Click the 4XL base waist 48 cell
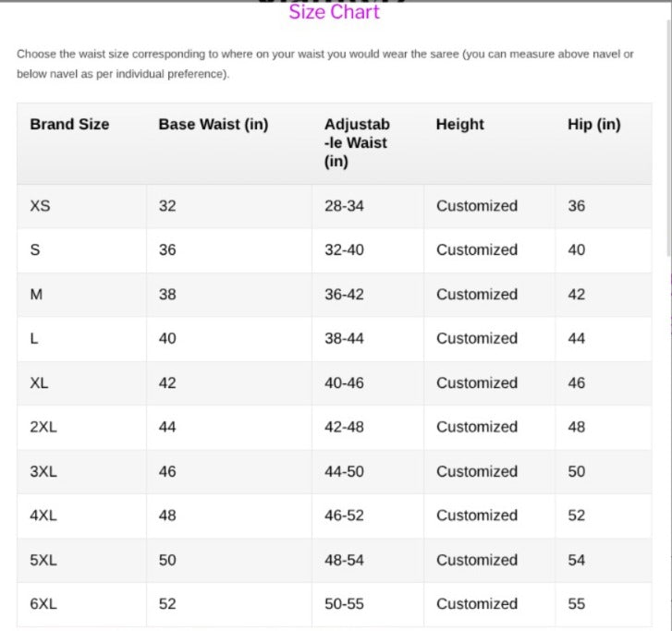The image size is (672, 631). point(229,516)
